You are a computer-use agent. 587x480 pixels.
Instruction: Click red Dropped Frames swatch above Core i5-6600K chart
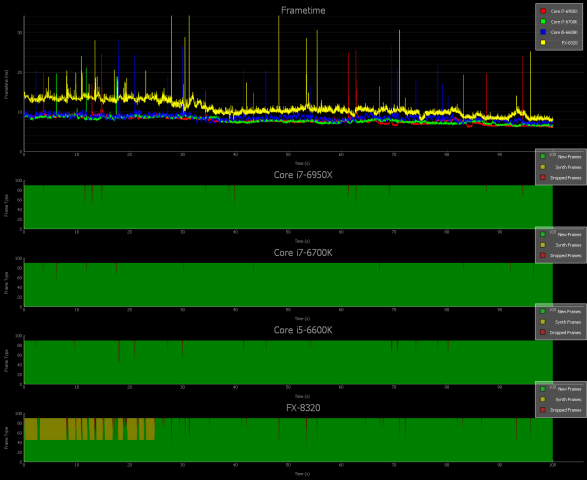(543, 332)
